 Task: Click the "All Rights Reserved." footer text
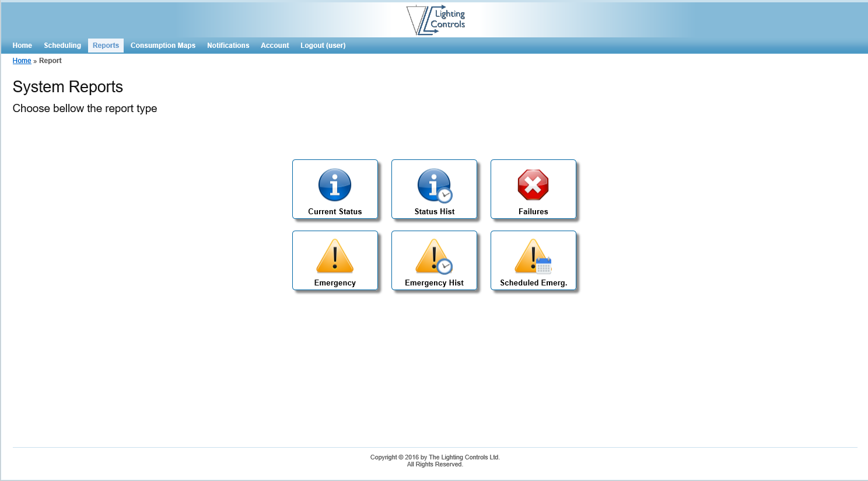click(435, 465)
